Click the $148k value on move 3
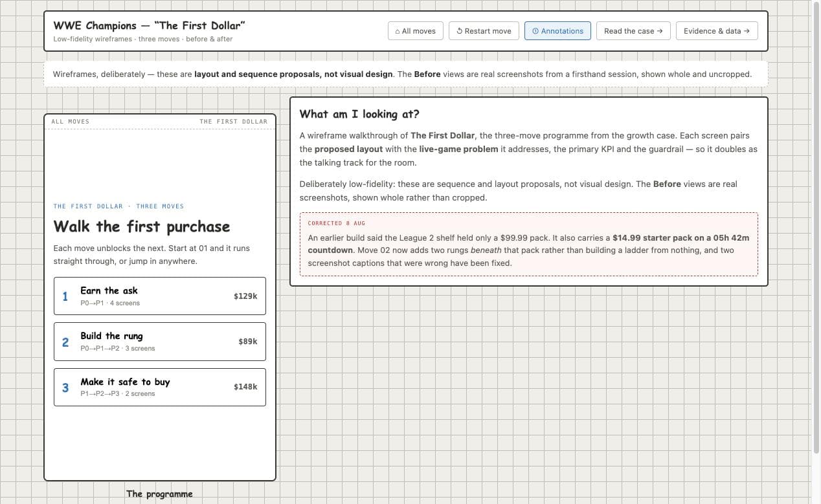 point(245,387)
